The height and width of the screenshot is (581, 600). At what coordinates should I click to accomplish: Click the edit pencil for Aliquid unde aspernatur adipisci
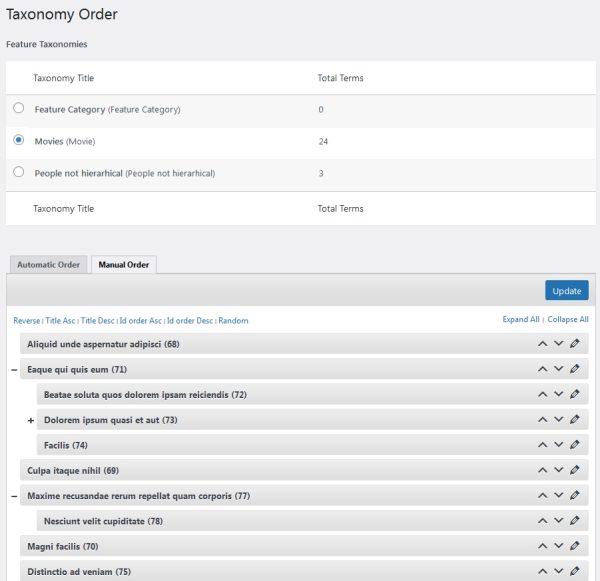point(575,344)
